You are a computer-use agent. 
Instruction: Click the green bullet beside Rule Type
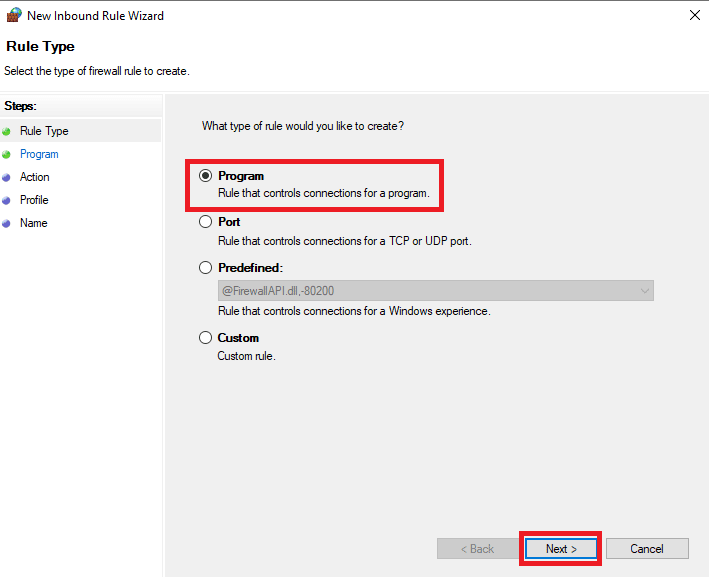click(x=6, y=132)
